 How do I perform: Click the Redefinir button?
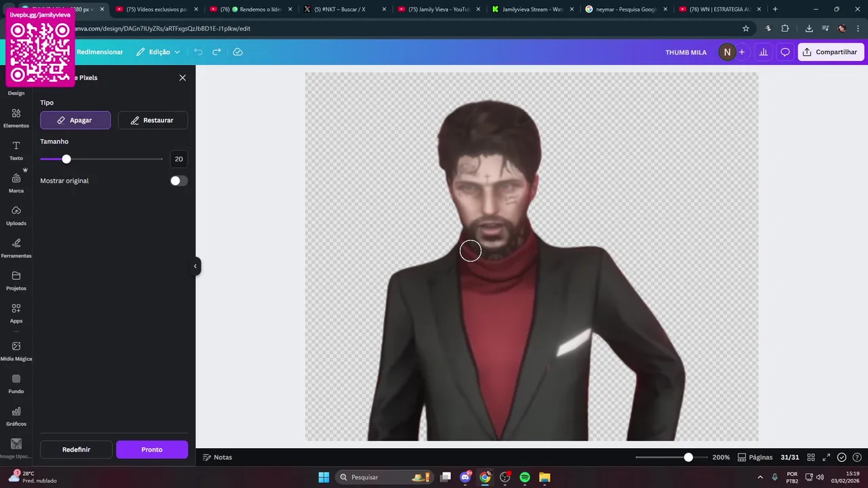(x=76, y=449)
